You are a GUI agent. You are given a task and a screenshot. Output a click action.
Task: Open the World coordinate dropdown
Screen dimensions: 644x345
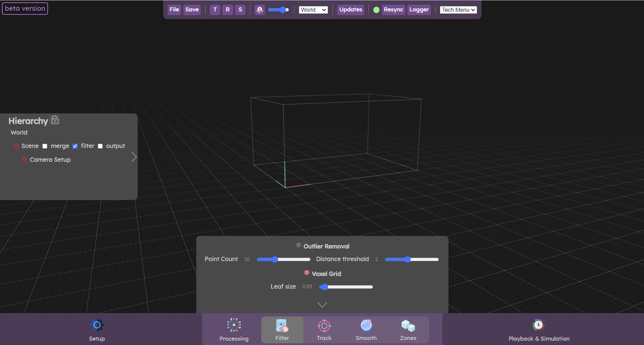coord(313,10)
